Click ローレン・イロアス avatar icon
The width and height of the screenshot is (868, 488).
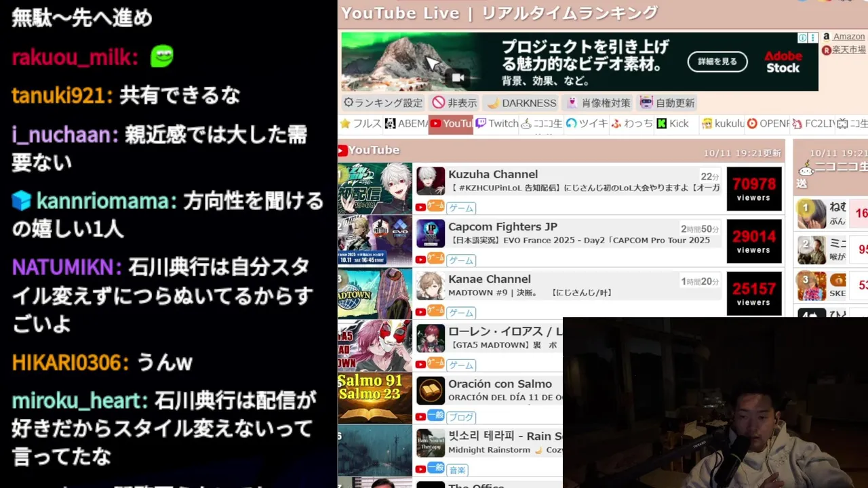tap(431, 338)
